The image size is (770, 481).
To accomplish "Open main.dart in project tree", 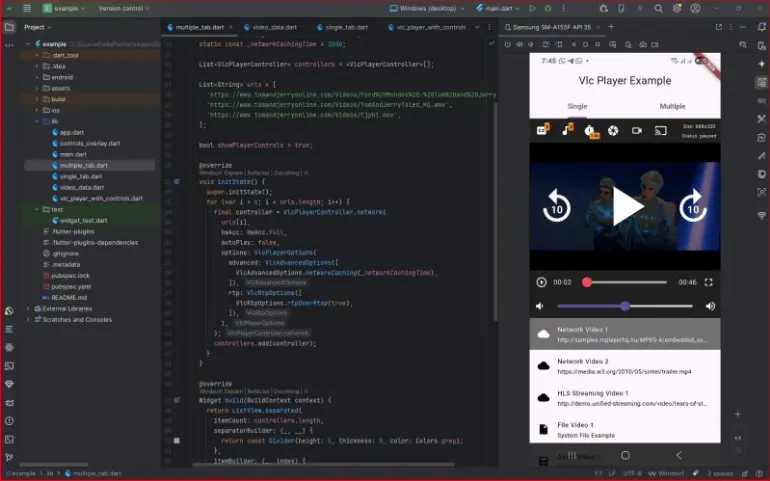I will click(73, 154).
